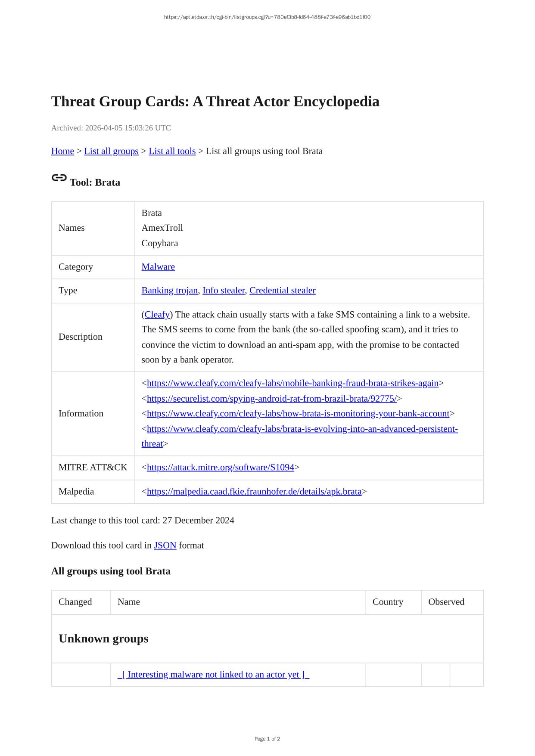The image size is (535, 756).
Task: Open the brata-strikes-again Cleafy article link
Action: coord(292,383)
